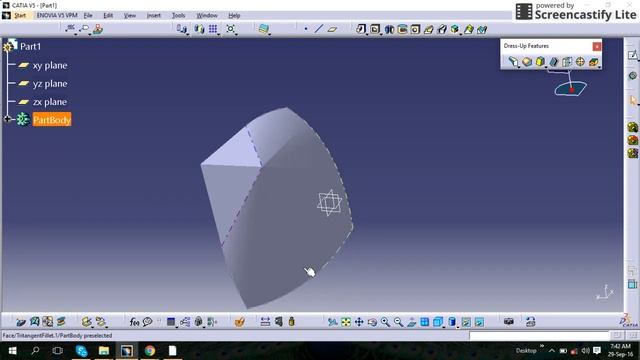This screenshot has height=360, width=640.
Task: Select the Edge Fillet tool in Dress-Up Features
Action: pyautogui.click(x=513, y=62)
